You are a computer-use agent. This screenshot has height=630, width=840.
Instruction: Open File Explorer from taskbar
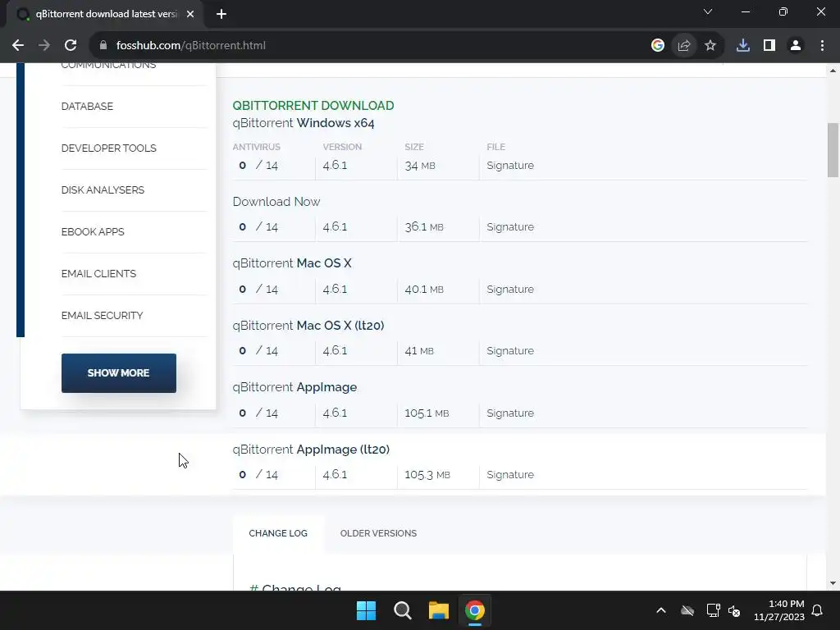(x=438, y=610)
